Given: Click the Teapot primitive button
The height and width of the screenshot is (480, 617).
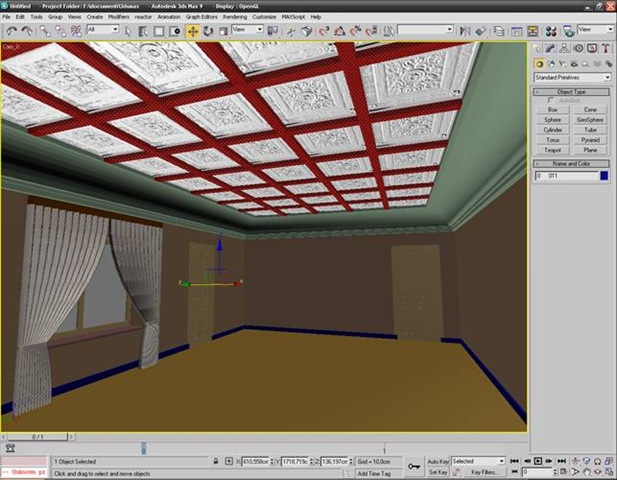Looking at the screenshot, I should (553, 150).
